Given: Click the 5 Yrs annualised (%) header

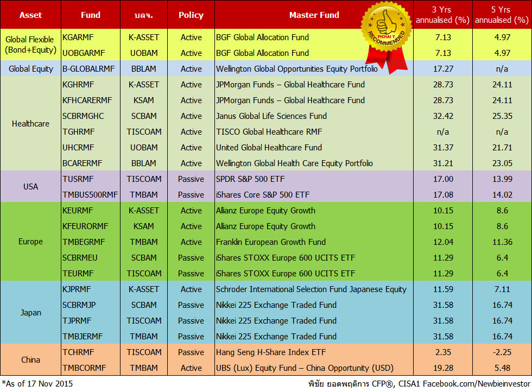Looking at the screenshot, I should click(x=502, y=15).
